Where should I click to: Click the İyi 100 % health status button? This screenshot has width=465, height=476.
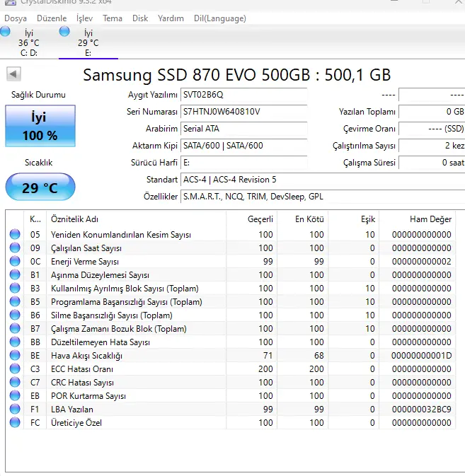tap(40, 126)
